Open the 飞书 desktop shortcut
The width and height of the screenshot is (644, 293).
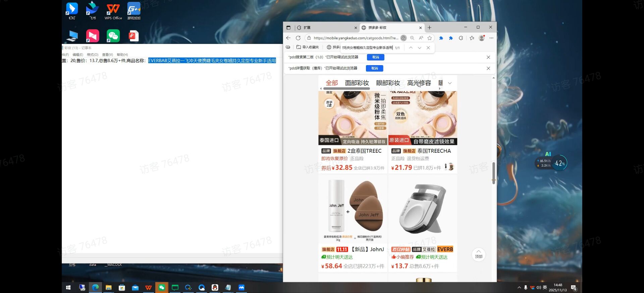click(92, 11)
